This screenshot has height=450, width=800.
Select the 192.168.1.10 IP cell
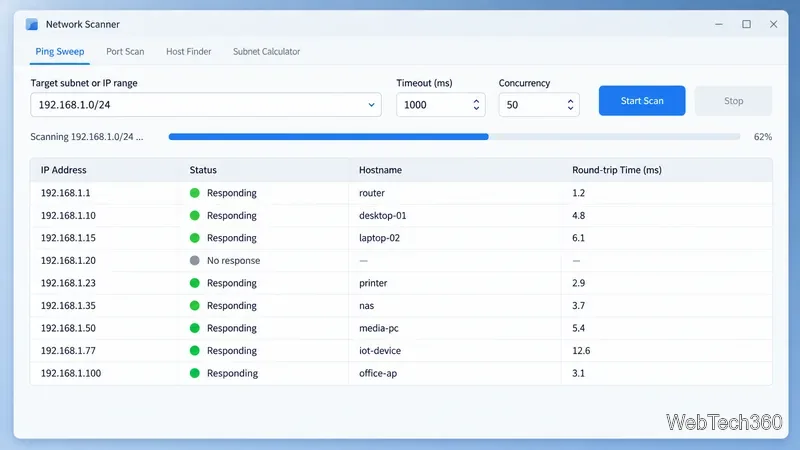click(x=68, y=215)
